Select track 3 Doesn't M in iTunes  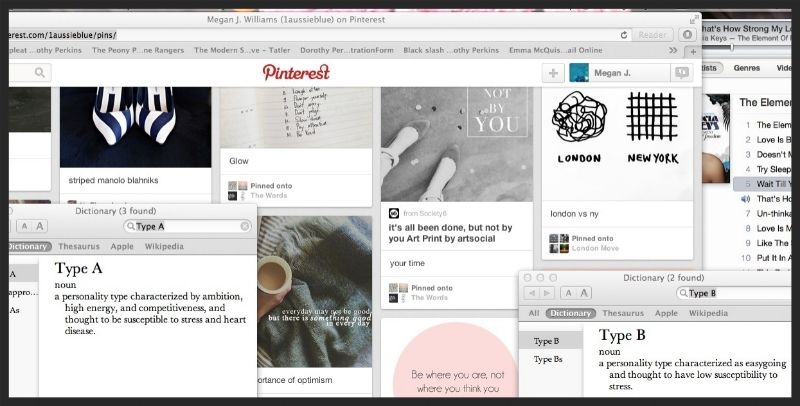[x=763, y=155]
